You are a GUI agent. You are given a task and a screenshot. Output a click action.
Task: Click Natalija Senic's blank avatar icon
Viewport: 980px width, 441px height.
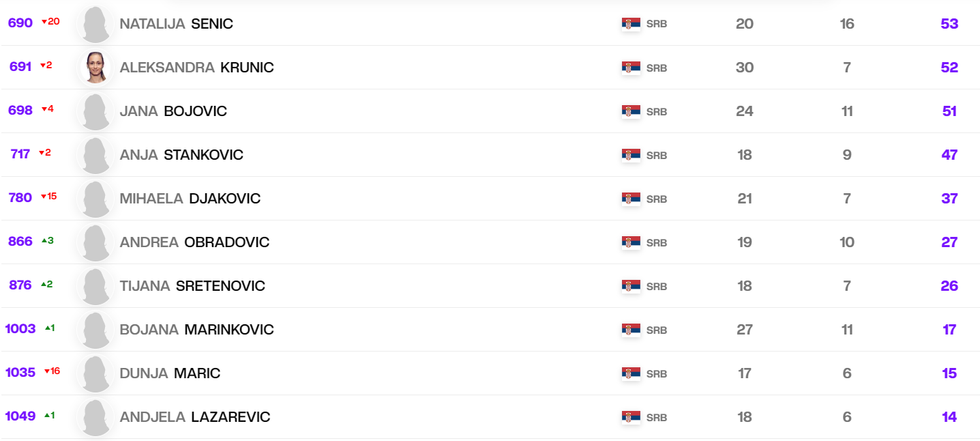96,25
